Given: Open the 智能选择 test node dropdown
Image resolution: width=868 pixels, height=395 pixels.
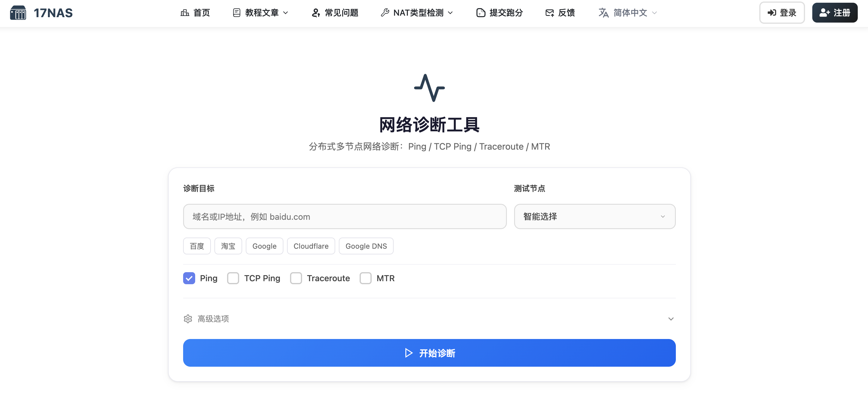Looking at the screenshot, I should (x=595, y=216).
